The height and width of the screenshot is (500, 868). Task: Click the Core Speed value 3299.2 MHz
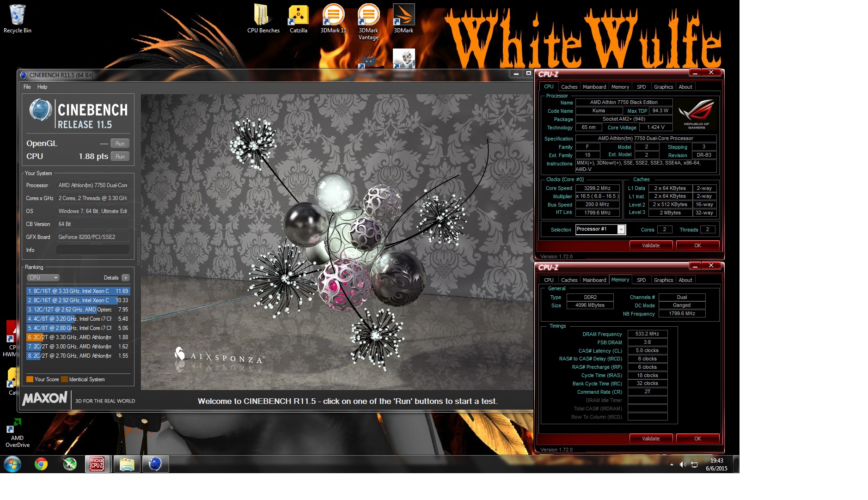coord(597,188)
